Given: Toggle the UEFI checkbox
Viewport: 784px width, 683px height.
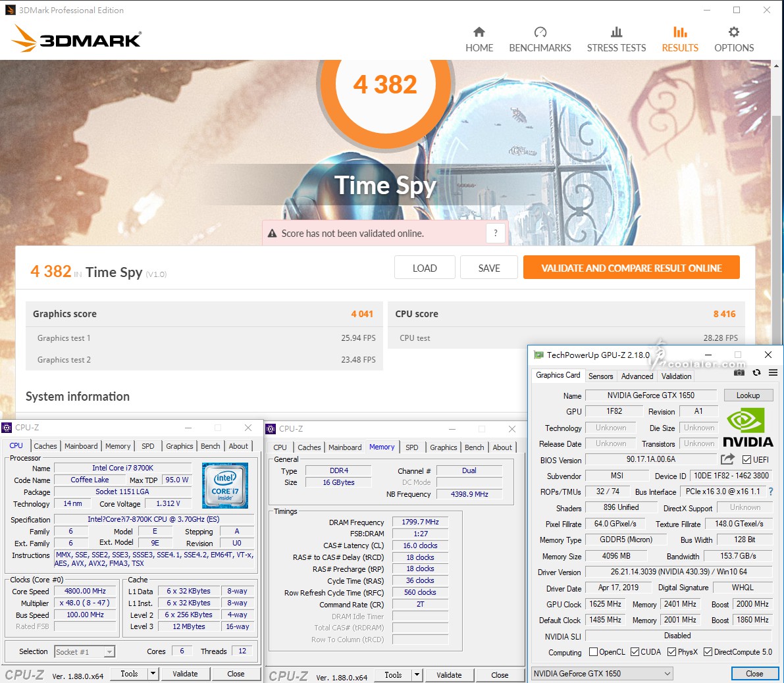Looking at the screenshot, I should coord(747,460).
